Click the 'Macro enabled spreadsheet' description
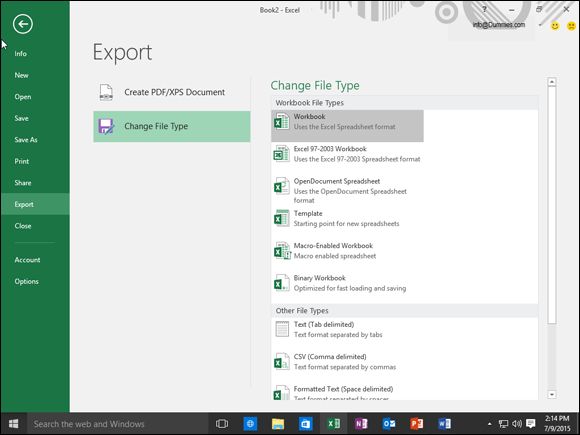The height and width of the screenshot is (435, 580). 335,256
